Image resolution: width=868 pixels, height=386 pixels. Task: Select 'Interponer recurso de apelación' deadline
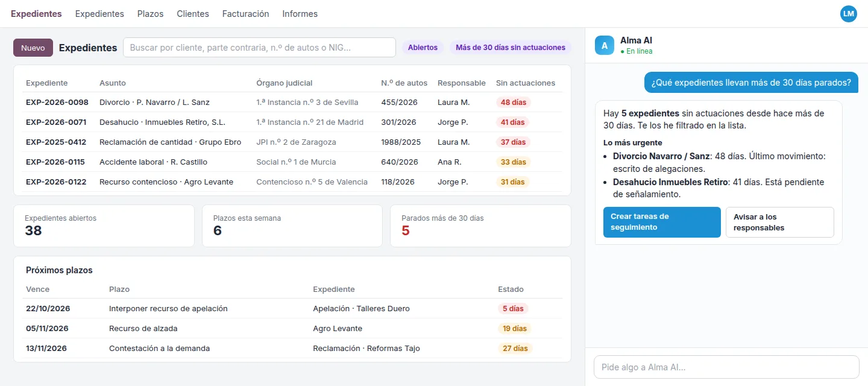pos(168,309)
